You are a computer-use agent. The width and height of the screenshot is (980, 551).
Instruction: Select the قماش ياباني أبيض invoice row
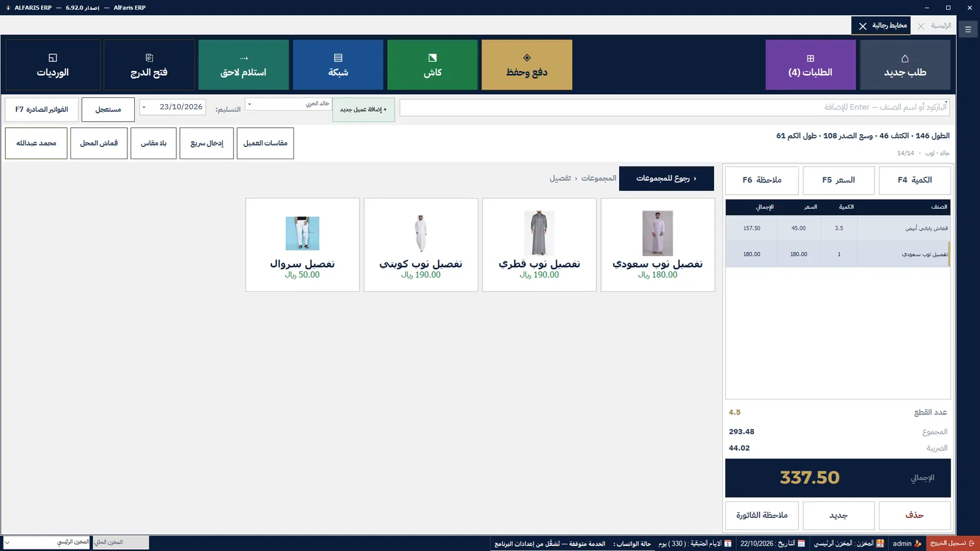tap(838, 228)
